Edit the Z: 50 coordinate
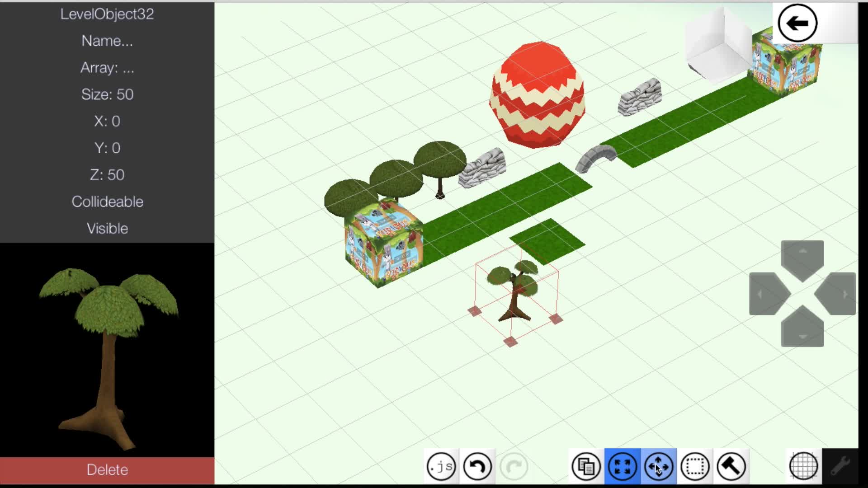Viewport: 868px width, 488px height. (x=107, y=175)
